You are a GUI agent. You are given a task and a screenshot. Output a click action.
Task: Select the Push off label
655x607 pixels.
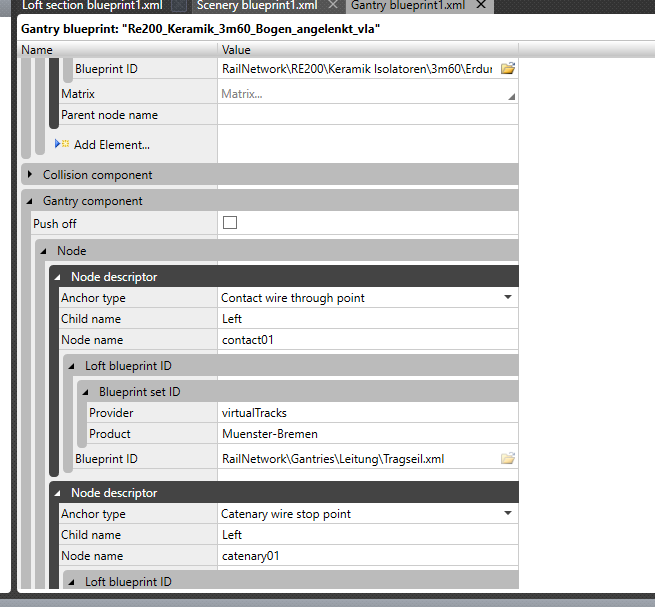point(55,224)
